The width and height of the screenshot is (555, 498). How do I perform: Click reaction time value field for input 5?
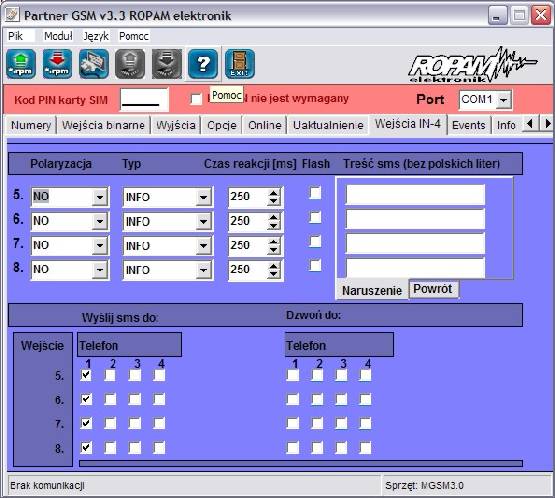[x=247, y=196]
